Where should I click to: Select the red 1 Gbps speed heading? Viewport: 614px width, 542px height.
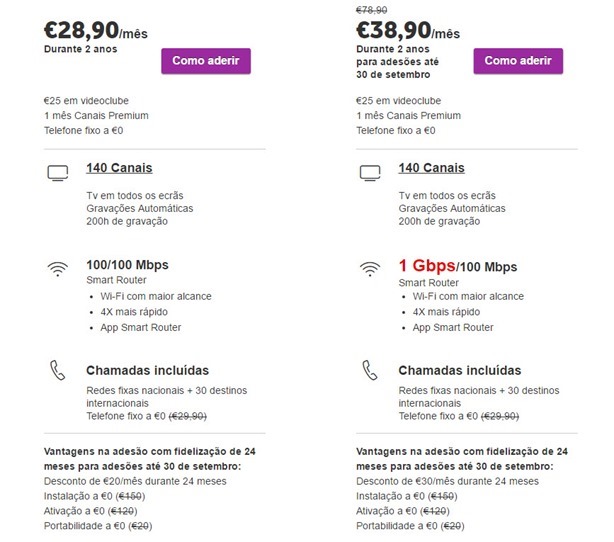pyautogui.click(x=426, y=266)
